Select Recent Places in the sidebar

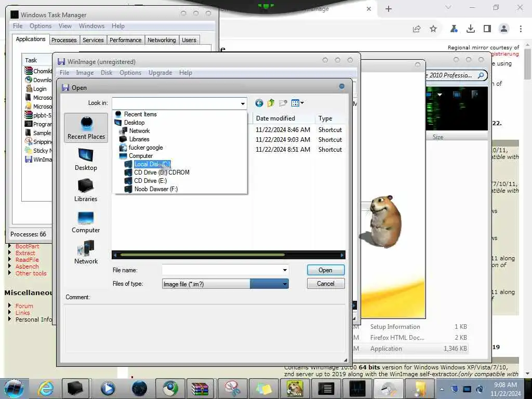[x=86, y=128]
